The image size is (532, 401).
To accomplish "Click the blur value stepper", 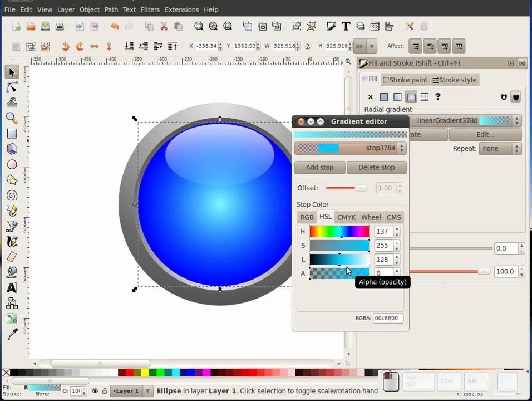I will coord(521,248).
